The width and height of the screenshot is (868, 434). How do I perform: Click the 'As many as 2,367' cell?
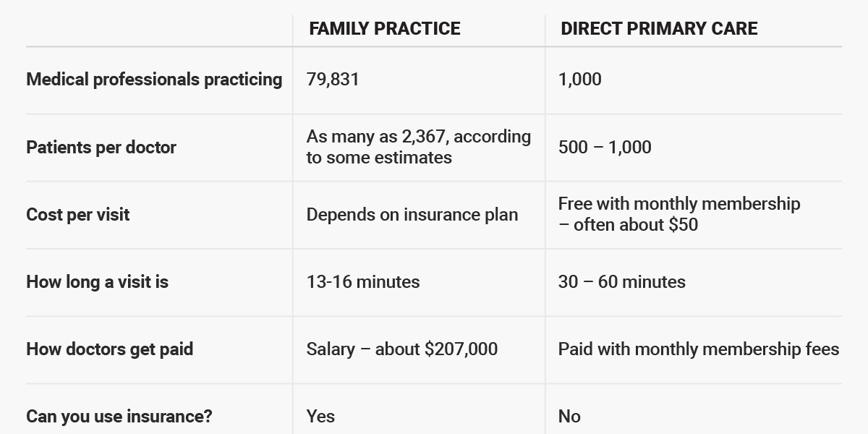tap(419, 147)
